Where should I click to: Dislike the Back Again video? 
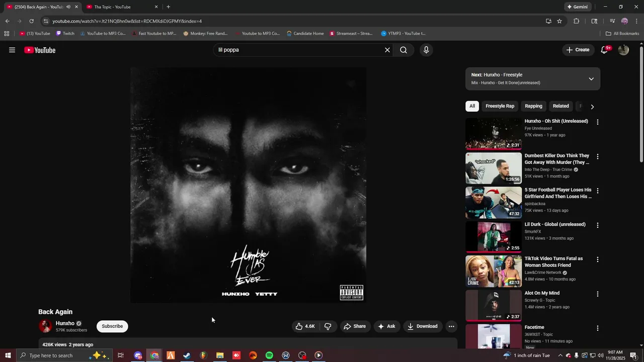pyautogui.click(x=328, y=326)
